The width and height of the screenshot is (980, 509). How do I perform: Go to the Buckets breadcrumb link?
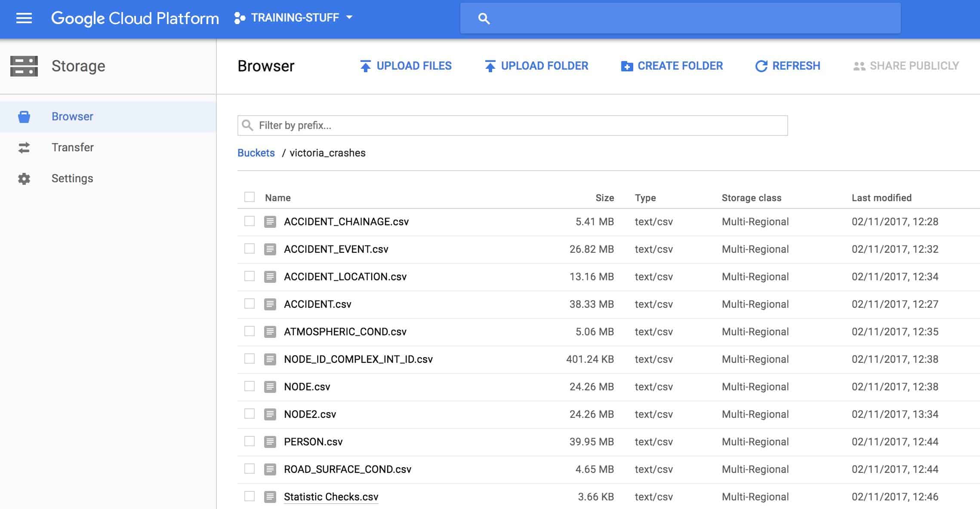pos(256,153)
